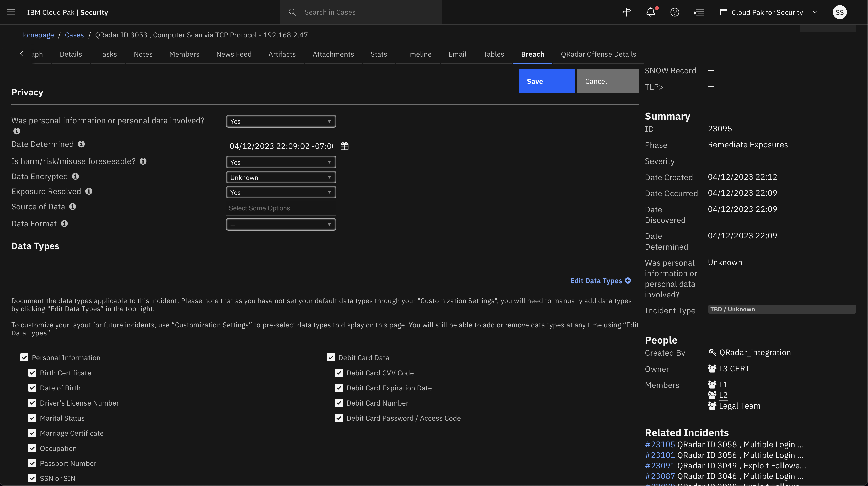Open the calendar date picker icon
Image resolution: width=868 pixels, height=486 pixels.
tap(344, 146)
